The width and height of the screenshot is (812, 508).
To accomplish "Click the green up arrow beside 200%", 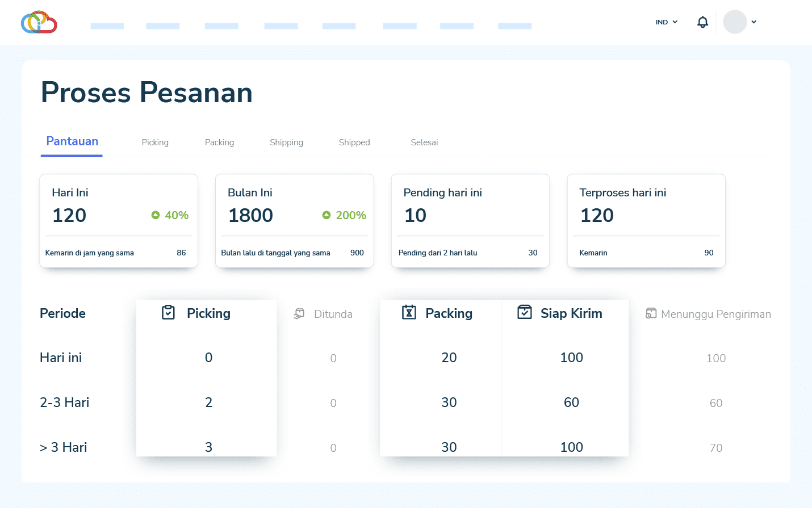I will click(327, 215).
